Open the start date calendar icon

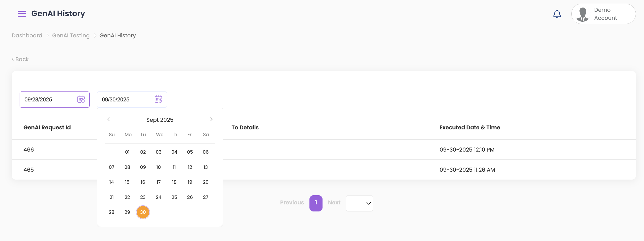point(81,99)
